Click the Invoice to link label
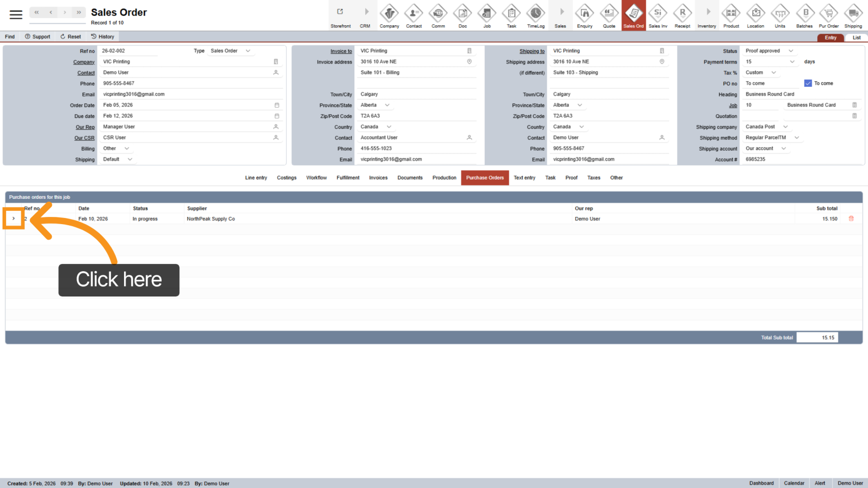Image resolution: width=868 pixels, height=488 pixels. point(341,51)
